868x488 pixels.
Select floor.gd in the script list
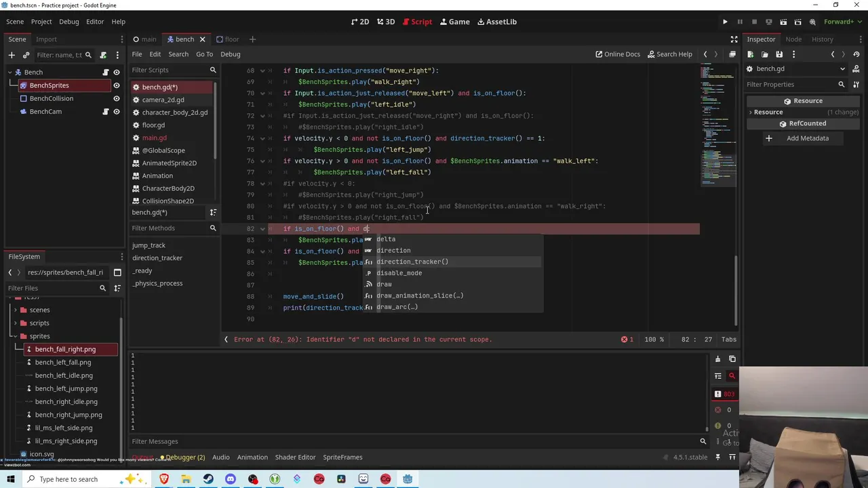153,125
